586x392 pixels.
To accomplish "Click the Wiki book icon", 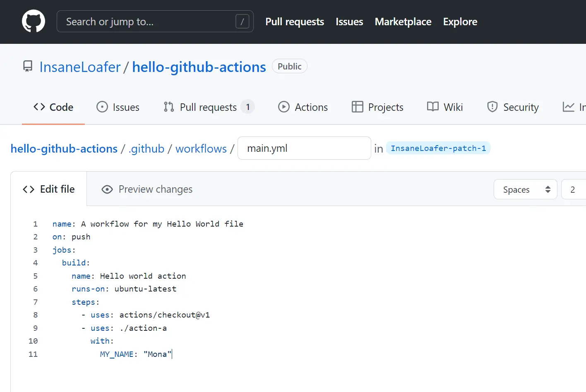I will coord(433,107).
